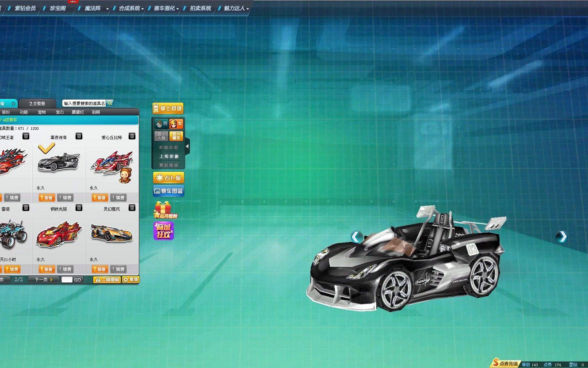588x368 pixels.
Task: Switch to 宠物 category tab
Action: coord(42,112)
